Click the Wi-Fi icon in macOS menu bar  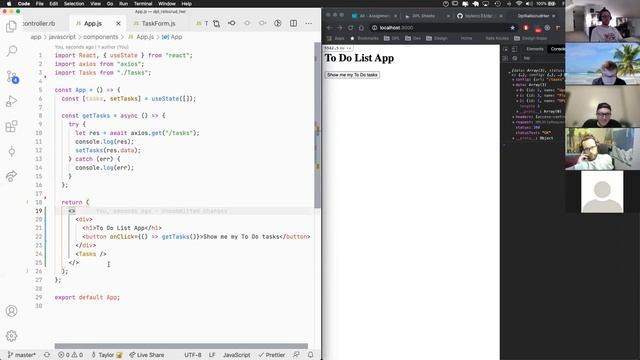(519, 4)
